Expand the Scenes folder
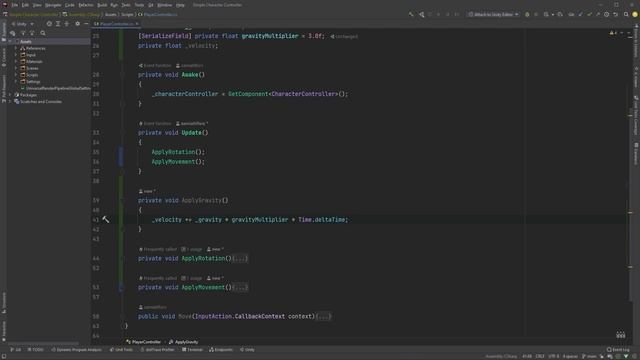 pos(16,68)
